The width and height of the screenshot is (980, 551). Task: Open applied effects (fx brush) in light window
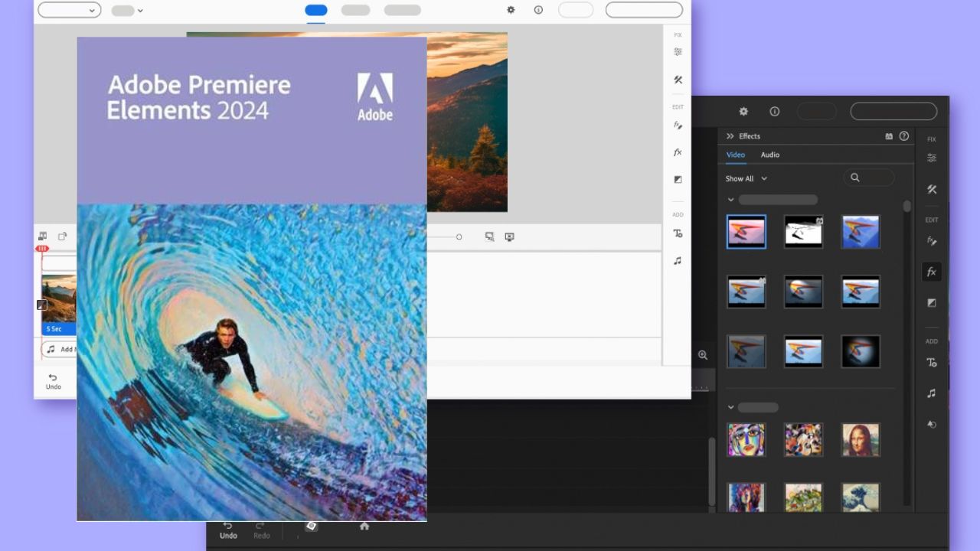click(x=678, y=125)
